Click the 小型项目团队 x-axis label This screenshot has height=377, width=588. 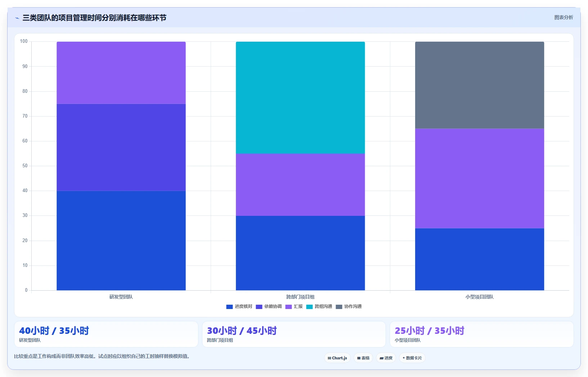pos(480,297)
